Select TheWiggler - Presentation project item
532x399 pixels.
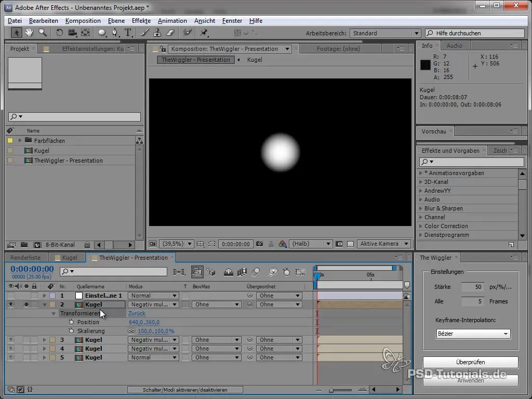[68, 161]
